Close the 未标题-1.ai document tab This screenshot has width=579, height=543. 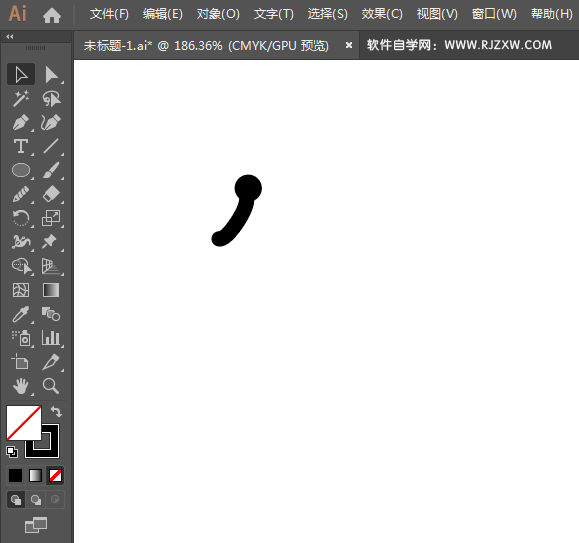pos(349,45)
